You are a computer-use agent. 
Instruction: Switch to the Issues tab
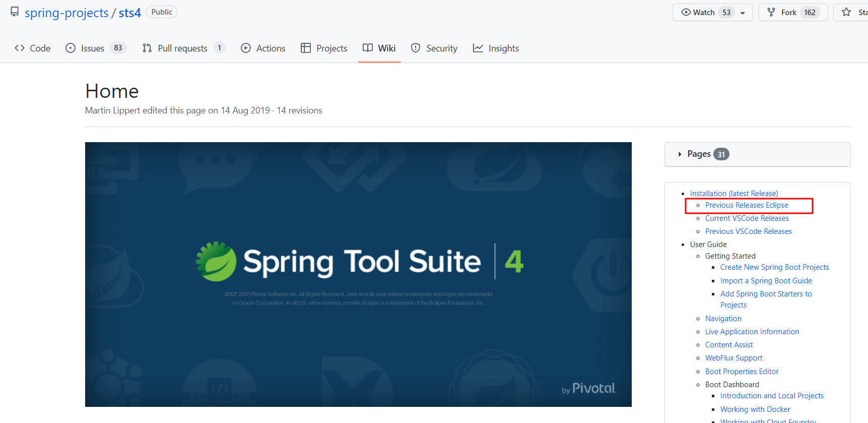(96, 48)
